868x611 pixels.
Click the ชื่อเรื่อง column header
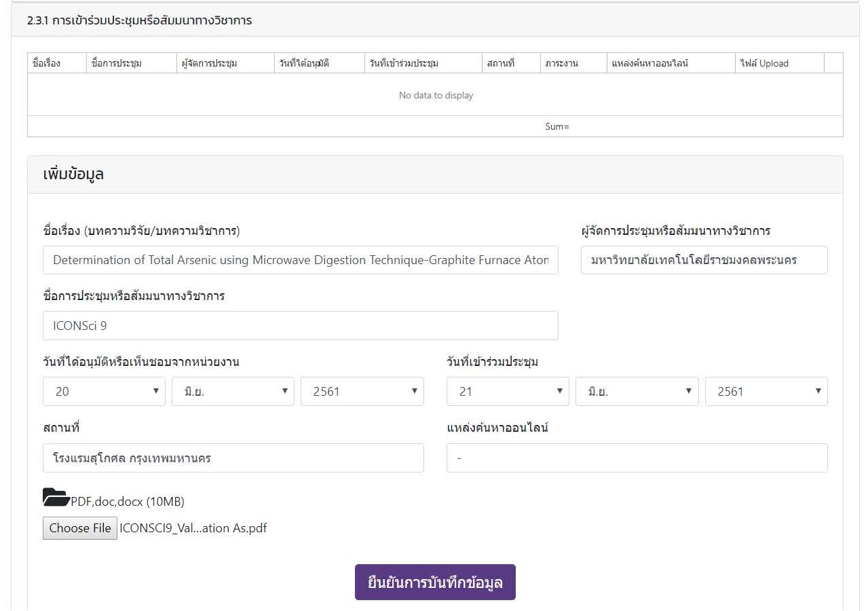click(x=47, y=63)
